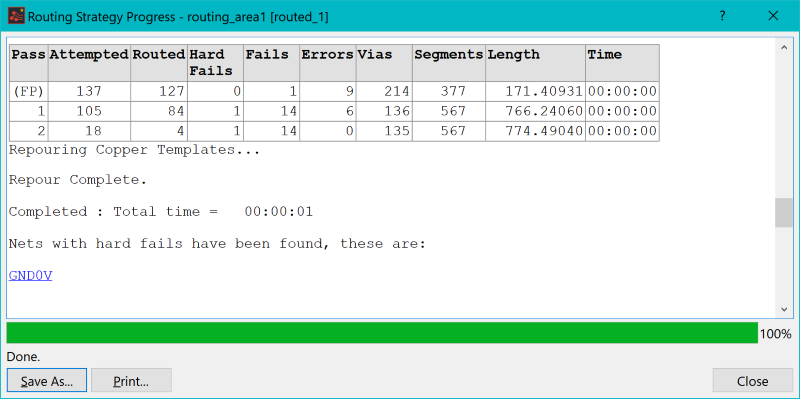The width and height of the screenshot is (800, 399).
Task: Select the Length column header
Action: [535, 63]
